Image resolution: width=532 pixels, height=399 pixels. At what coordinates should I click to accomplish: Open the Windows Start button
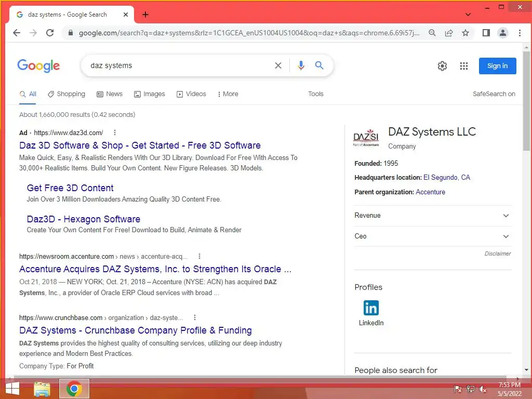point(12,389)
